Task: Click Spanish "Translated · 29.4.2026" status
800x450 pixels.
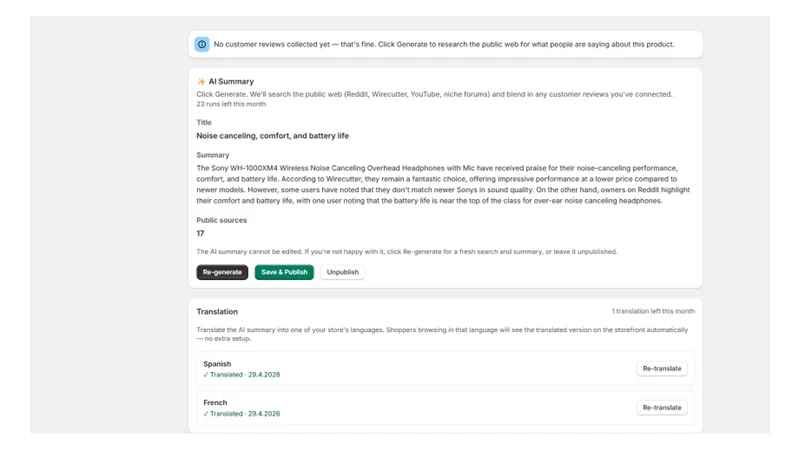Action: [241, 374]
